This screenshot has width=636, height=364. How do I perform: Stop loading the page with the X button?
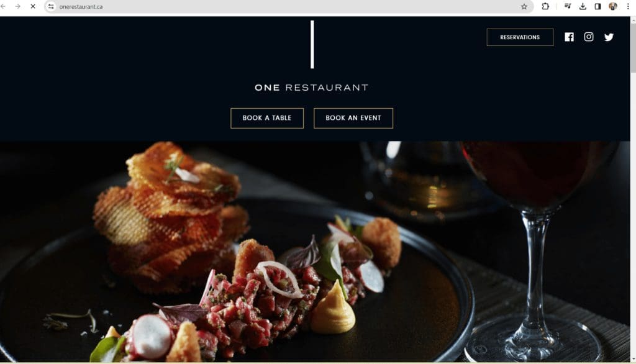tap(33, 6)
